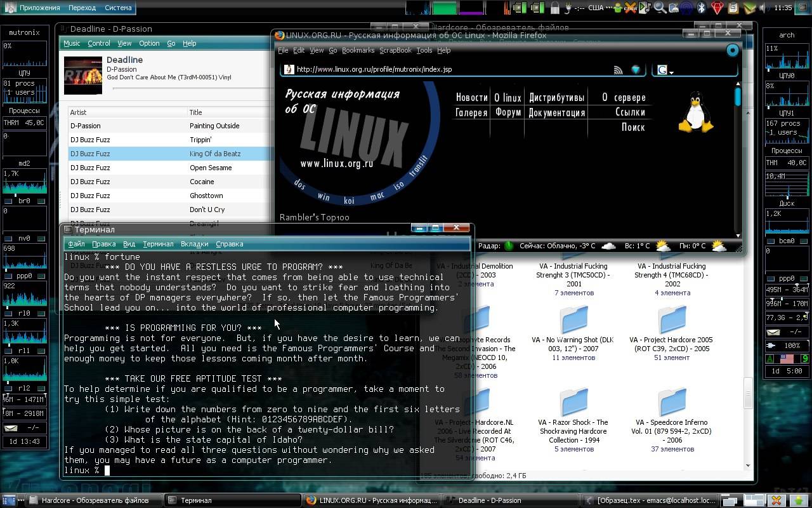Screen dimensions: 812x508
Task: Open the Форум link on linux.org.ru
Action: 508,112
